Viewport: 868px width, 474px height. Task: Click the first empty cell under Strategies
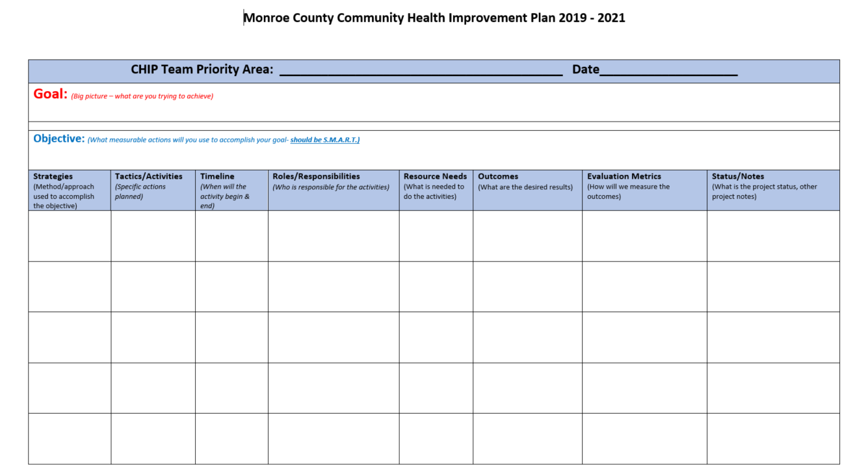pyautogui.click(x=70, y=236)
